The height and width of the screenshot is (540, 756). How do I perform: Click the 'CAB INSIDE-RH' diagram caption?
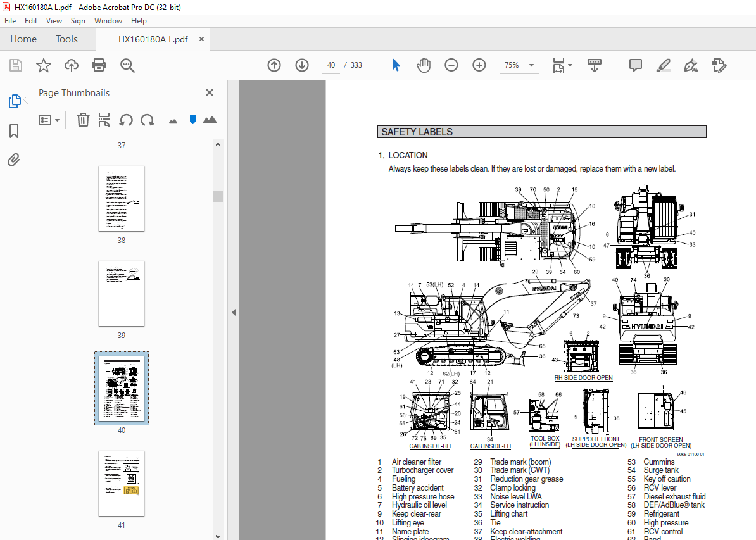(x=430, y=446)
